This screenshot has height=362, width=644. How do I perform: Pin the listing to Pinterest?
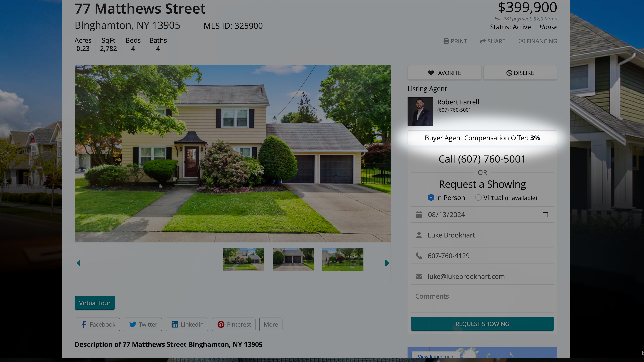point(233,324)
